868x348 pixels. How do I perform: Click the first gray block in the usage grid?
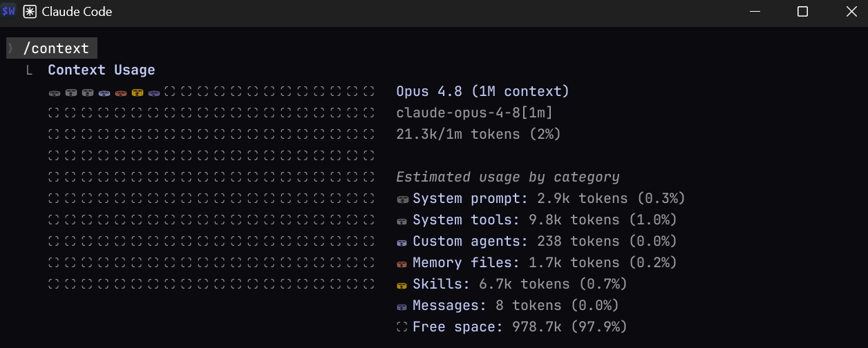click(x=55, y=93)
